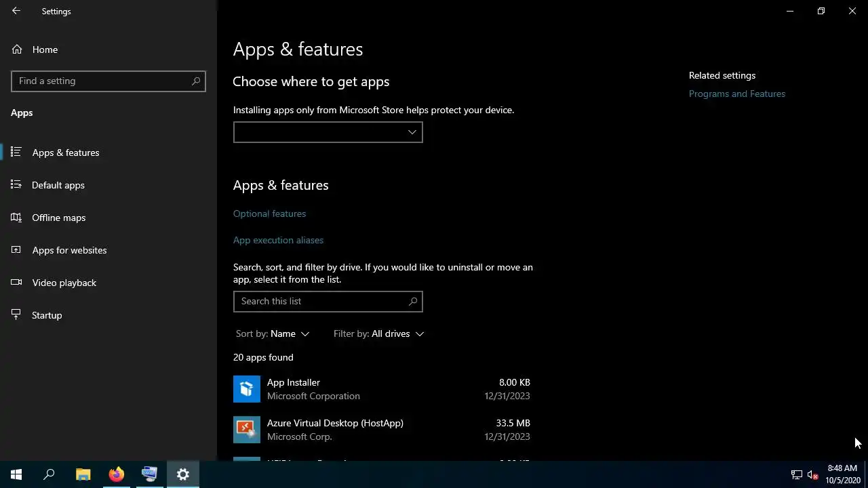Viewport: 868px width, 488px height.
Task: Open network status tray icon
Action: coord(797,475)
